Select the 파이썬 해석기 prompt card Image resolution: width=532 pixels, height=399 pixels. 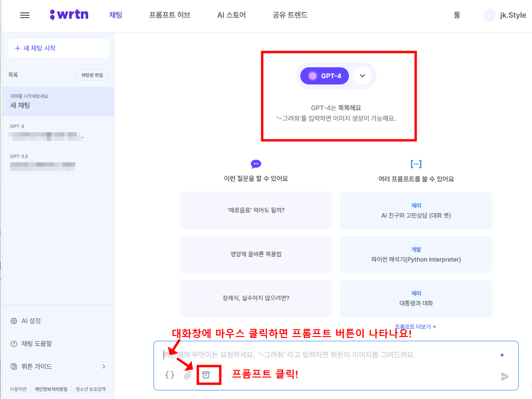(x=416, y=255)
